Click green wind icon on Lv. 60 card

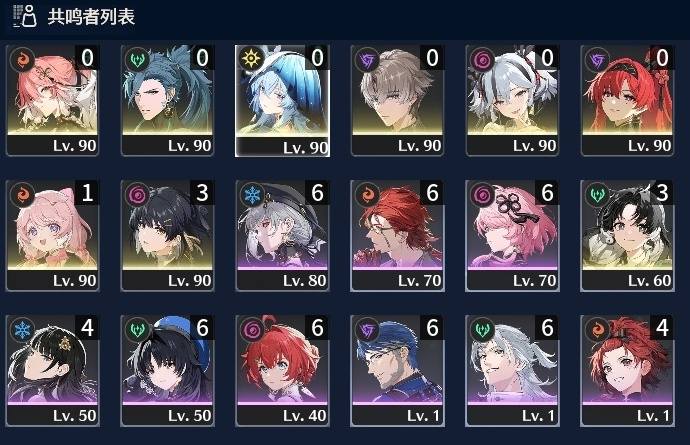point(597,194)
